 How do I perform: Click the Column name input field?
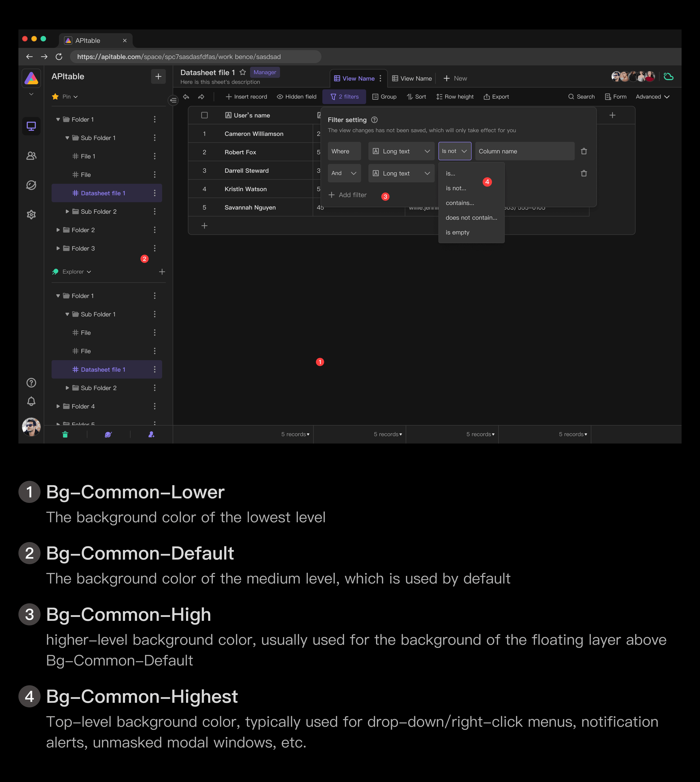525,151
